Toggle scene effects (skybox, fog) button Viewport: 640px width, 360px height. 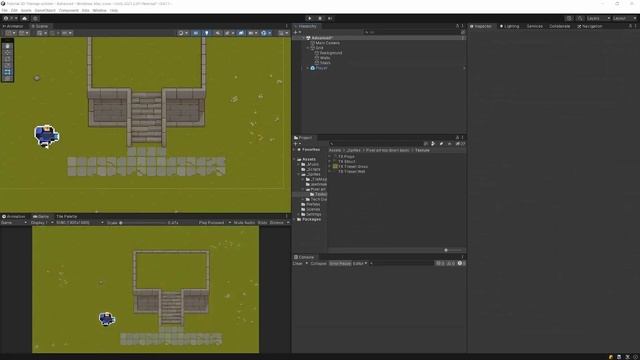pos(229,33)
